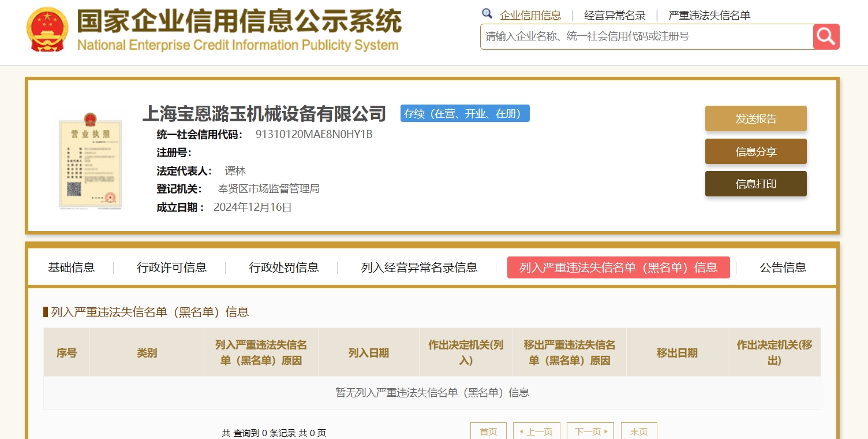Click the 列入日期 column header
Viewport: 868px width, 439px height.
tap(369, 353)
